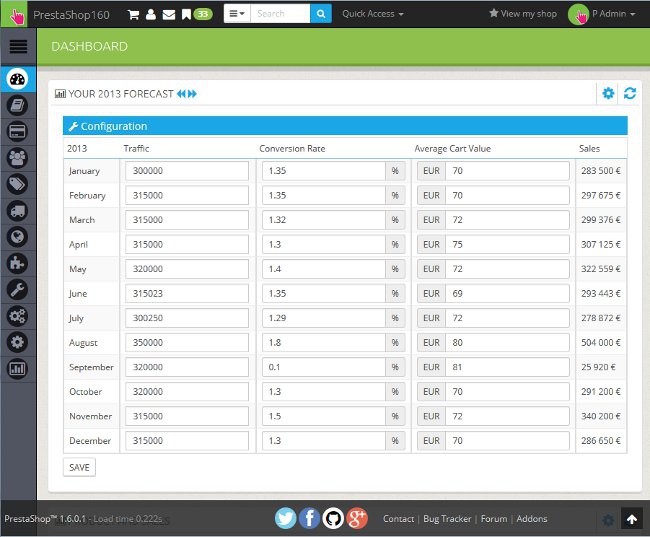Refresh the forecast panel
Viewport: 650px width, 537px height.
click(630, 93)
